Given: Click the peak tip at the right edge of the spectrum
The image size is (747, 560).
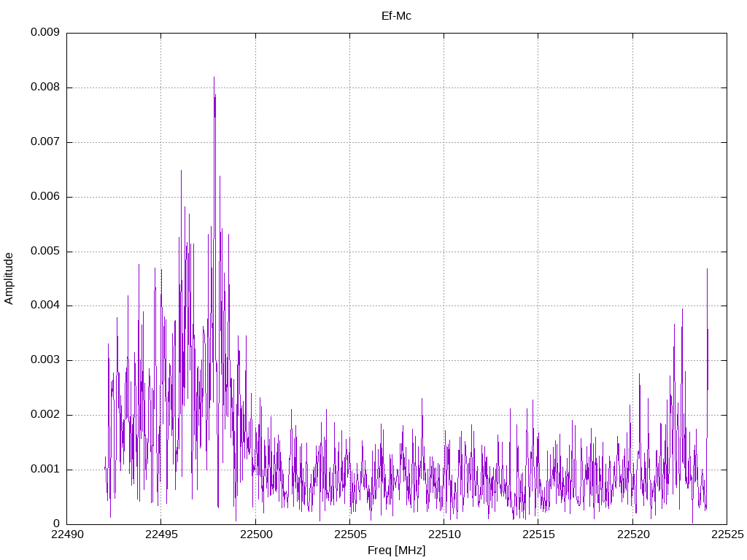Looking at the screenshot, I should coord(707,269).
